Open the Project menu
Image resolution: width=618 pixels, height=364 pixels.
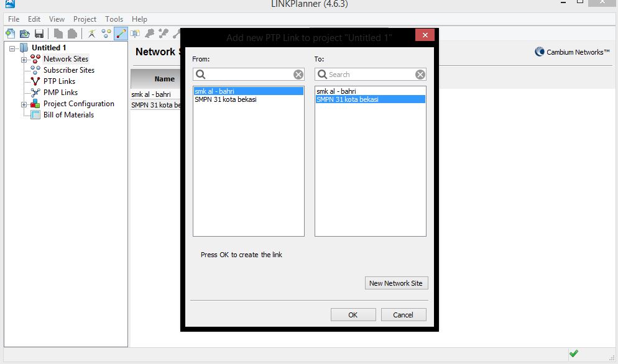pos(85,19)
